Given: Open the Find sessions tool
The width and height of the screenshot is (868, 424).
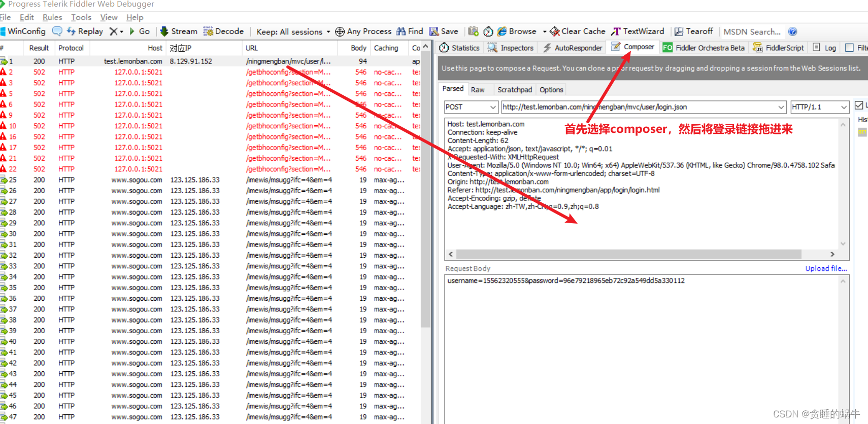Looking at the screenshot, I should [x=410, y=31].
